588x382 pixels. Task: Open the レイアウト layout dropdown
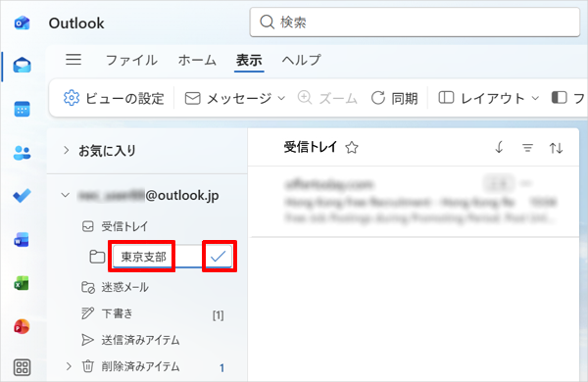[x=489, y=98]
